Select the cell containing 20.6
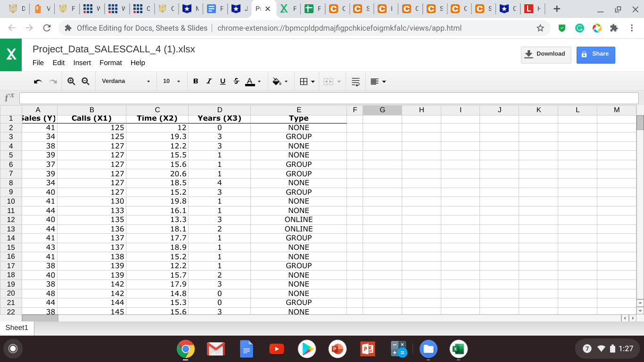 (x=157, y=173)
